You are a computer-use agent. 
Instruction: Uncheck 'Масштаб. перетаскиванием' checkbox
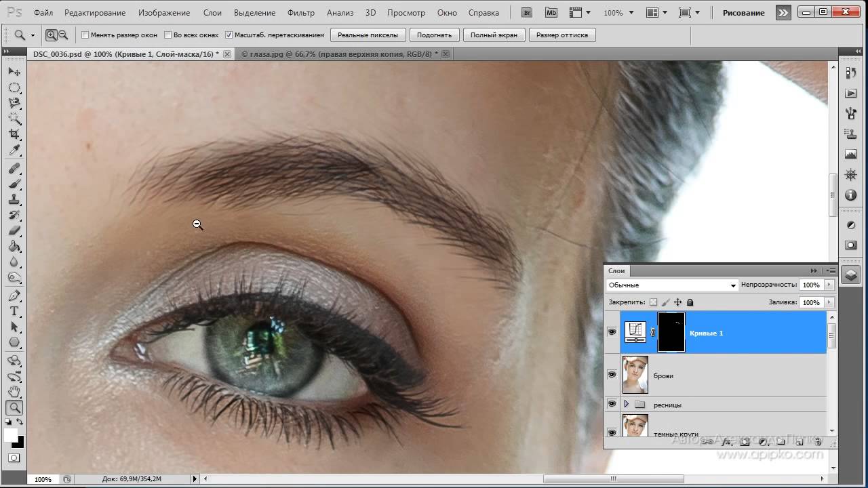coord(229,35)
